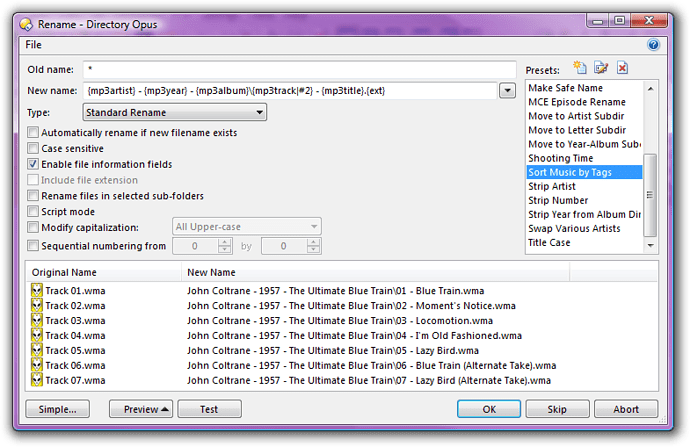
Task: Increase the 'by' increment value
Action: click(x=313, y=242)
